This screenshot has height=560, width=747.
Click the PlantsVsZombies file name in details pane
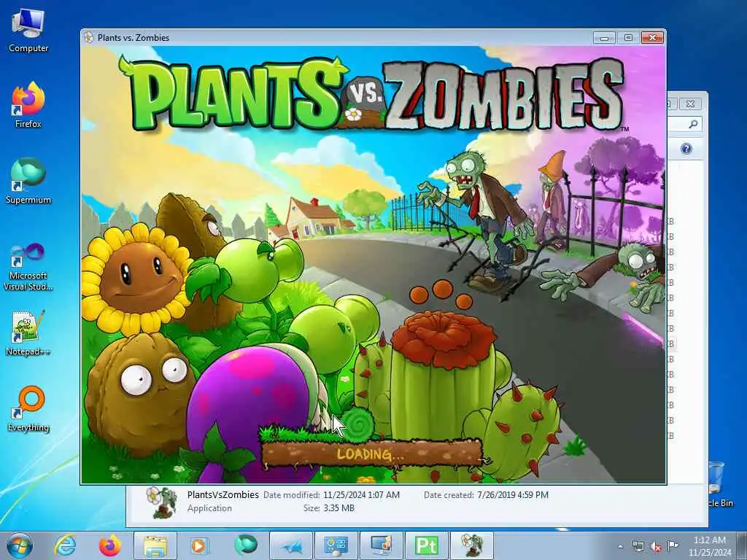[x=222, y=495]
